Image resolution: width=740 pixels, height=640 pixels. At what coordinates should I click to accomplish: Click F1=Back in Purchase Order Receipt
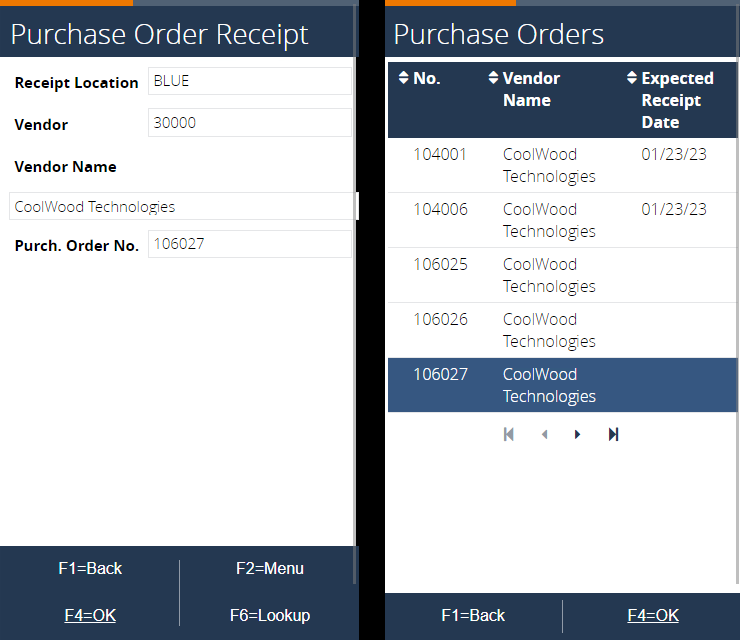click(x=90, y=568)
